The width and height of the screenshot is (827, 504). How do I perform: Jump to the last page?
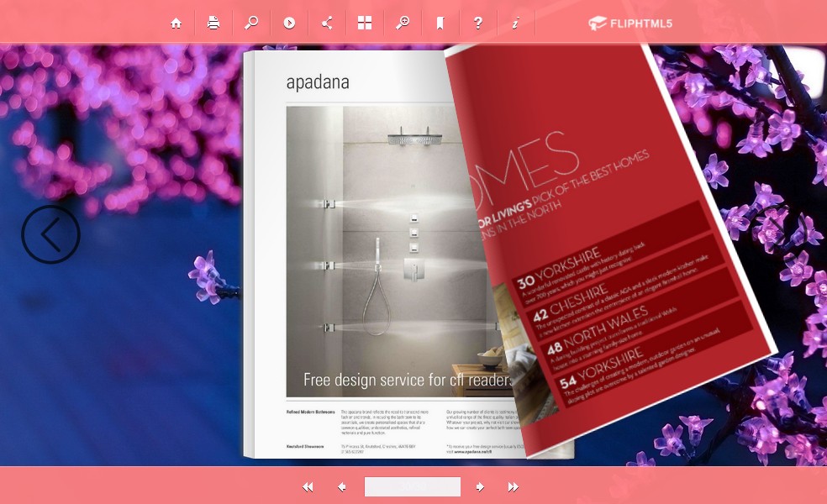(x=513, y=487)
